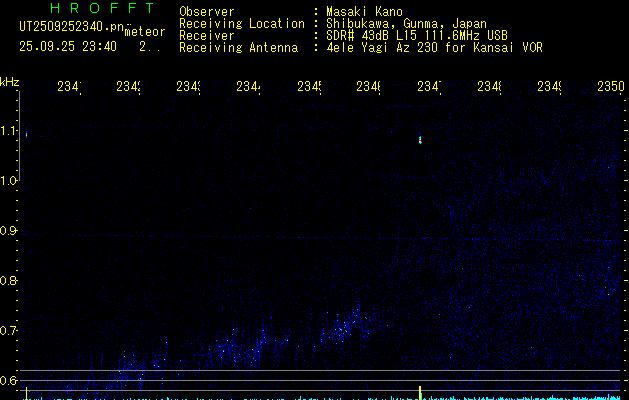Image resolution: width=629 pixels, height=400 pixels.
Task: Select the filename UT2509252340.pn
Action: click(x=72, y=27)
